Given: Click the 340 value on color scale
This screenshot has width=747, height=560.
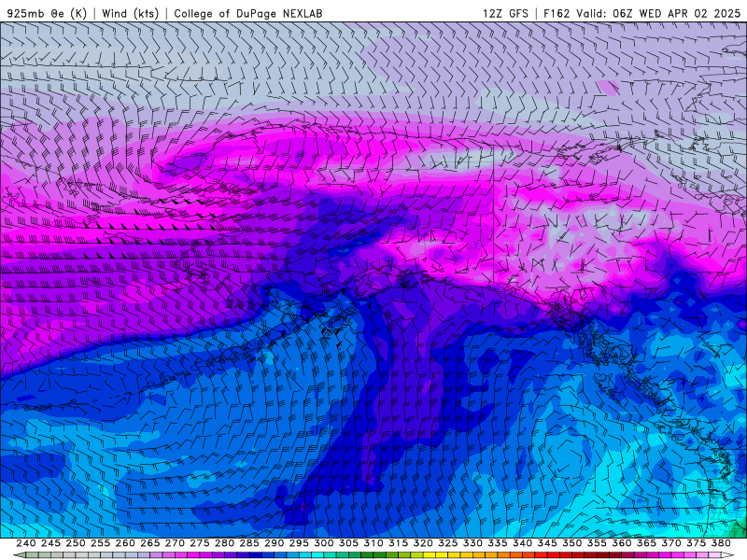Looking at the screenshot, I should click(522, 543).
